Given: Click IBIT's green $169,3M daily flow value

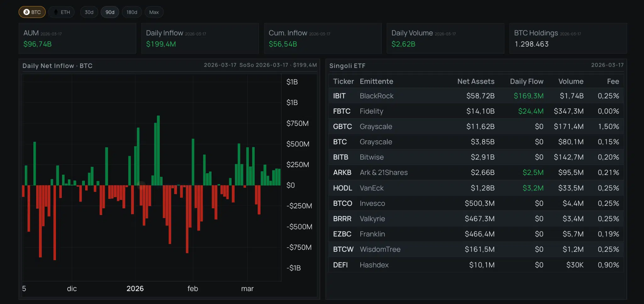Looking at the screenshot, I should [x=528, y=96].
